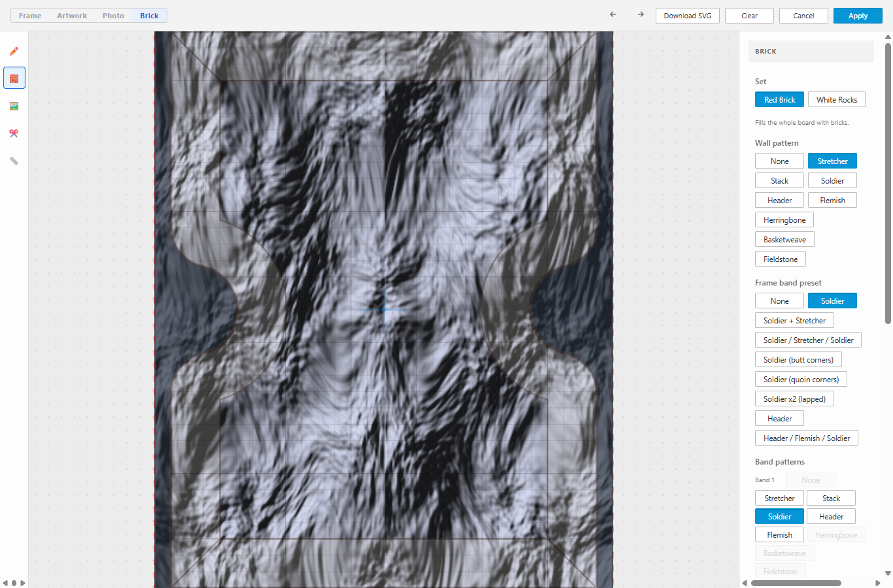Click right panel's horizontal scrollbar thumb
The width and height of the screenshot is (893, 588).
796,583
